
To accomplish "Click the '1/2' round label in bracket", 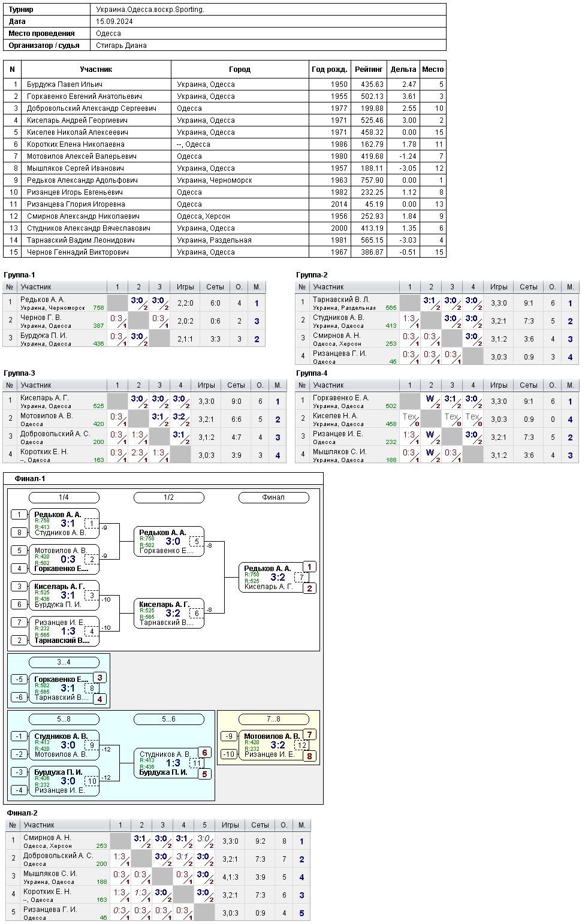I will pyautogui.click(x=168, y=497).
